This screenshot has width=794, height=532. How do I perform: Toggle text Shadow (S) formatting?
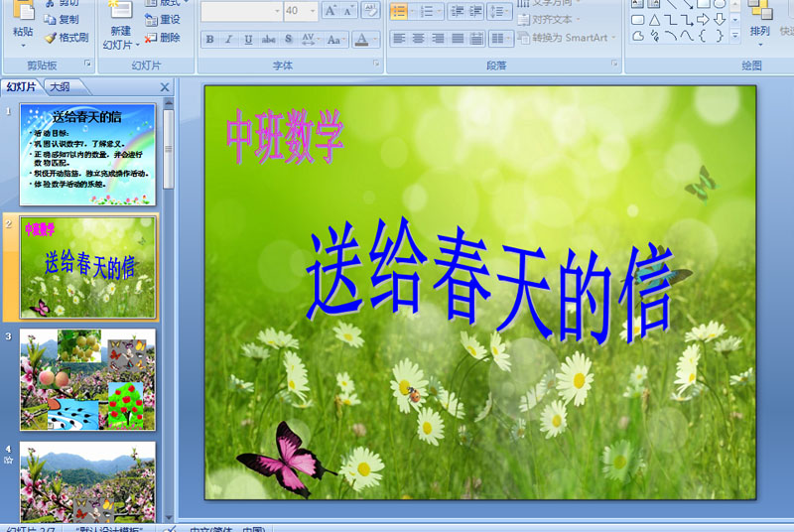(288, 39)
